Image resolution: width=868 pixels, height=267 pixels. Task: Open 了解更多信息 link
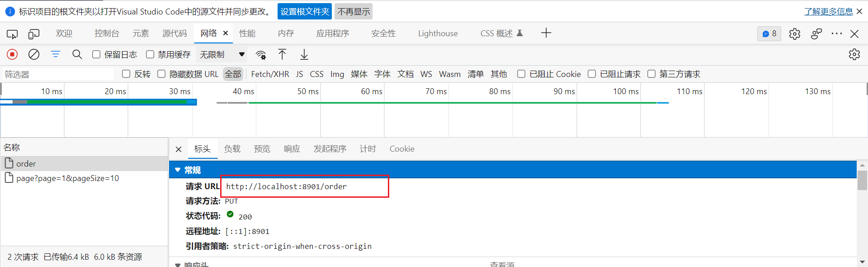[x=828, y=11]
